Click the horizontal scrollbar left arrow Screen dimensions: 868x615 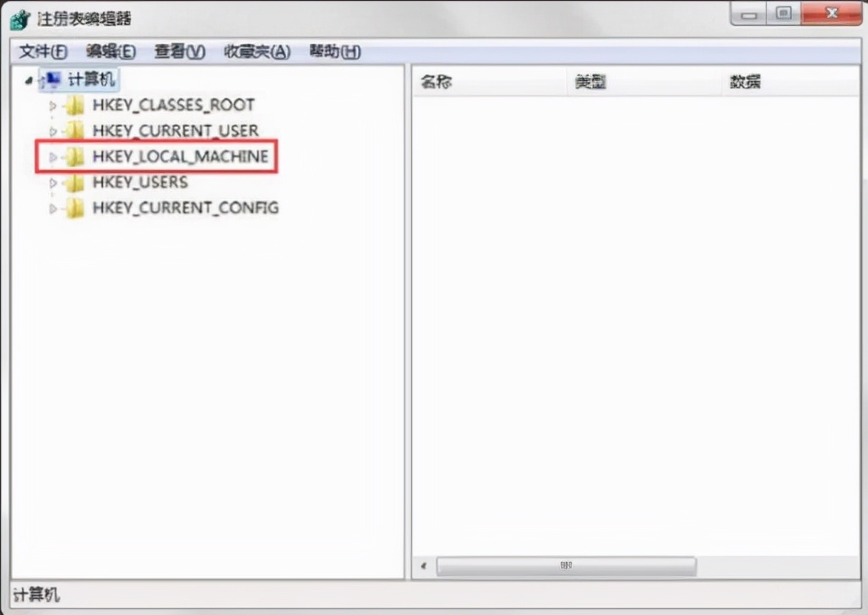pyautogui.click(x=424, y=566)
